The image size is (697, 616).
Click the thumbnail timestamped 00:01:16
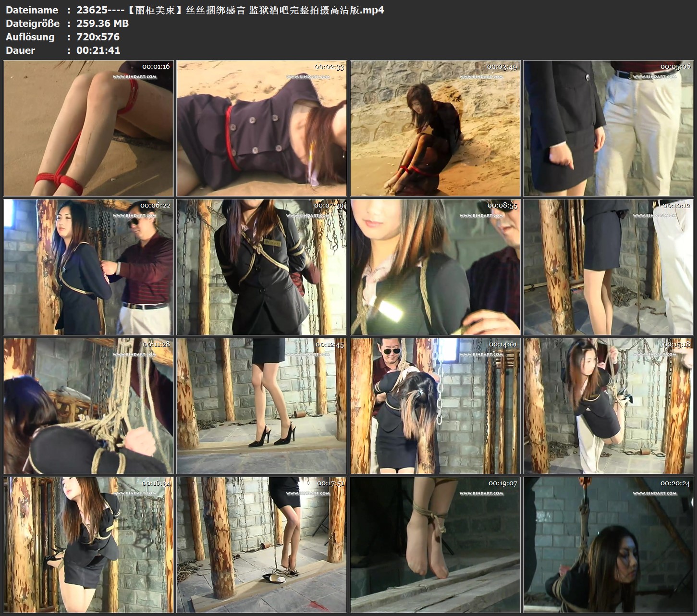pyautogui.click(x=88, y=128)
